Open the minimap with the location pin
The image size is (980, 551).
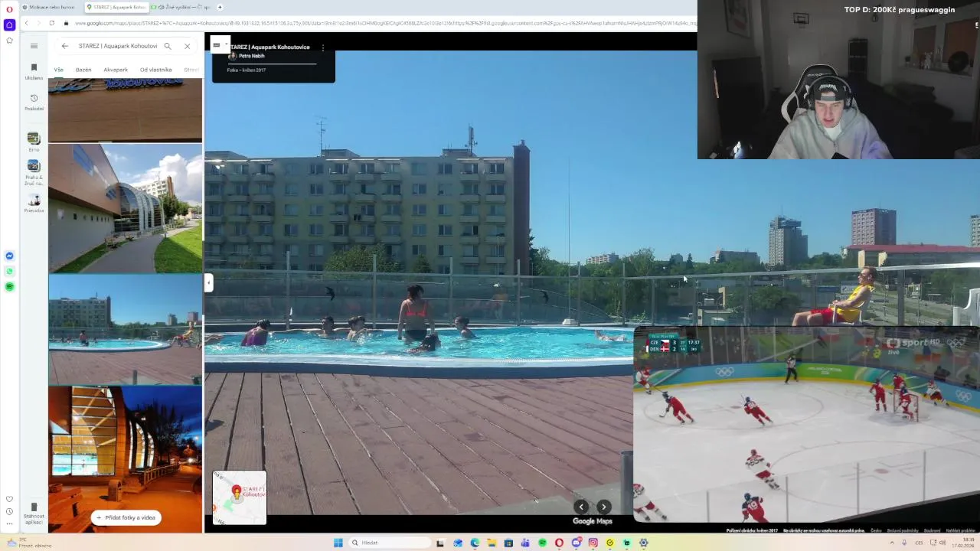tap(240, 497)
